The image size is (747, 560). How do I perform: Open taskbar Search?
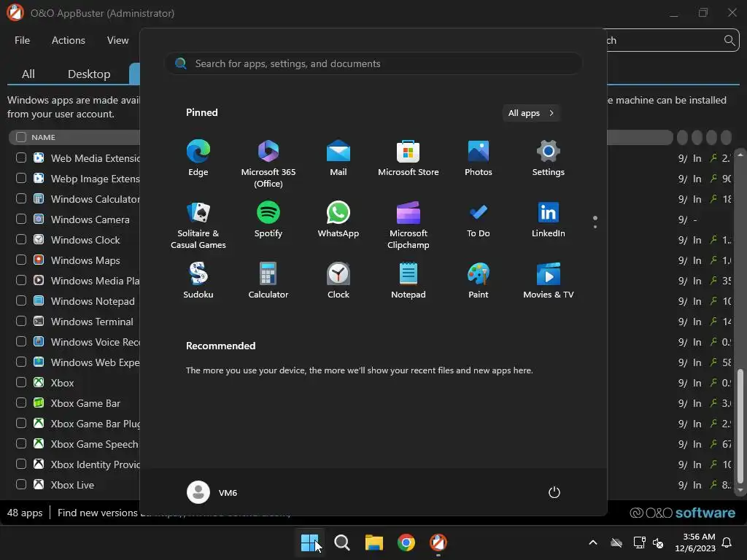tap(341, 542)
